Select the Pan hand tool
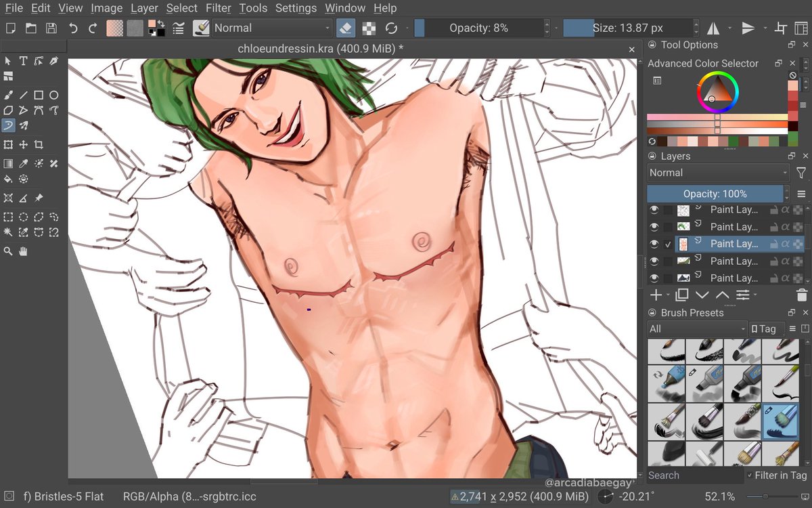 click(x=23, y=251)
